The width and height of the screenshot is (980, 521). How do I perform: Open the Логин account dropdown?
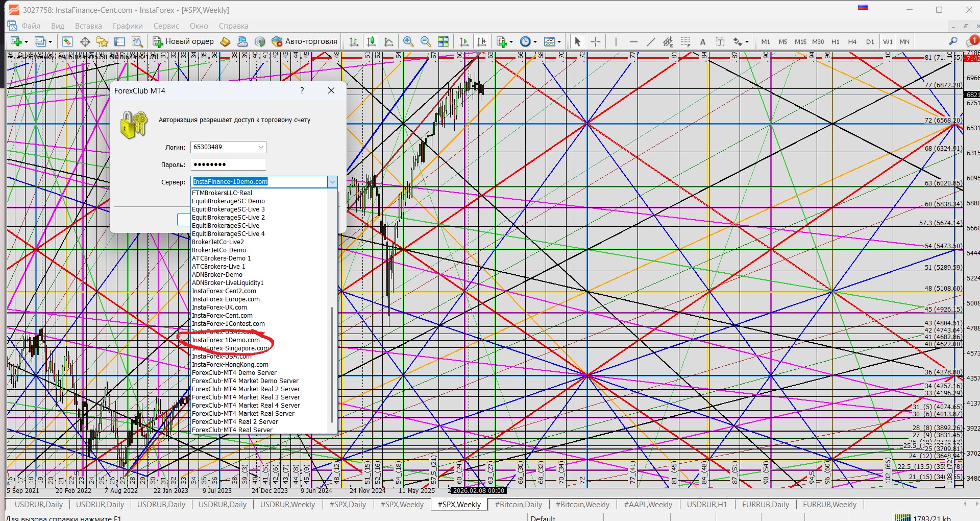click(x=261, y=147)
